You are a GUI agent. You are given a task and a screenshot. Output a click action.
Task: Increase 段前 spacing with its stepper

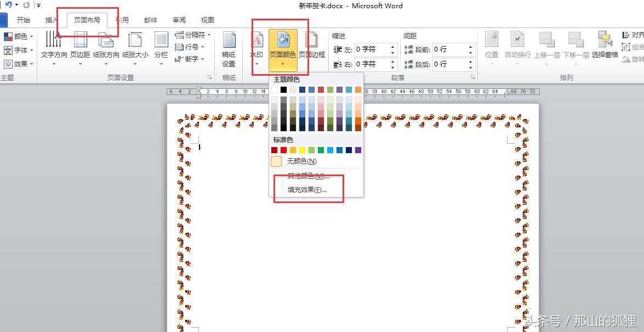[x=470, y=46]
